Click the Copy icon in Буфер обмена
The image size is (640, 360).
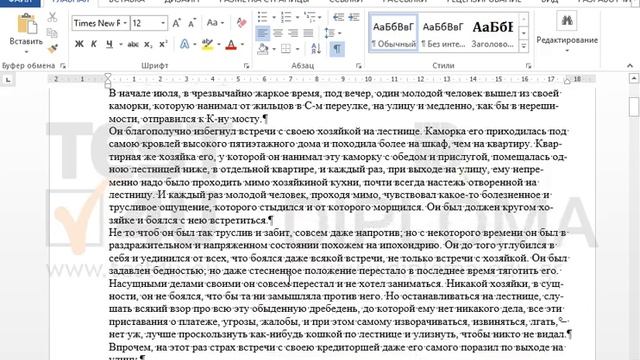tap(52, 33)
